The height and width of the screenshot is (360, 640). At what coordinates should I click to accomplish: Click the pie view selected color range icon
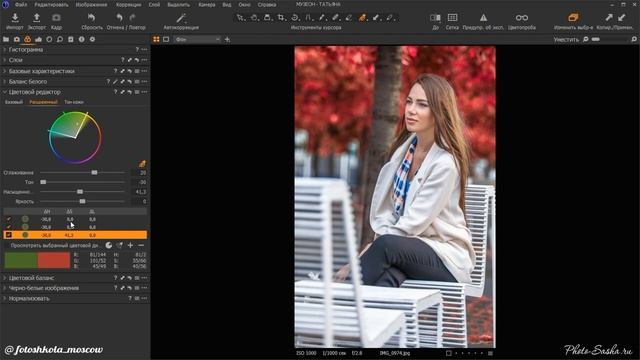[109, 245]
